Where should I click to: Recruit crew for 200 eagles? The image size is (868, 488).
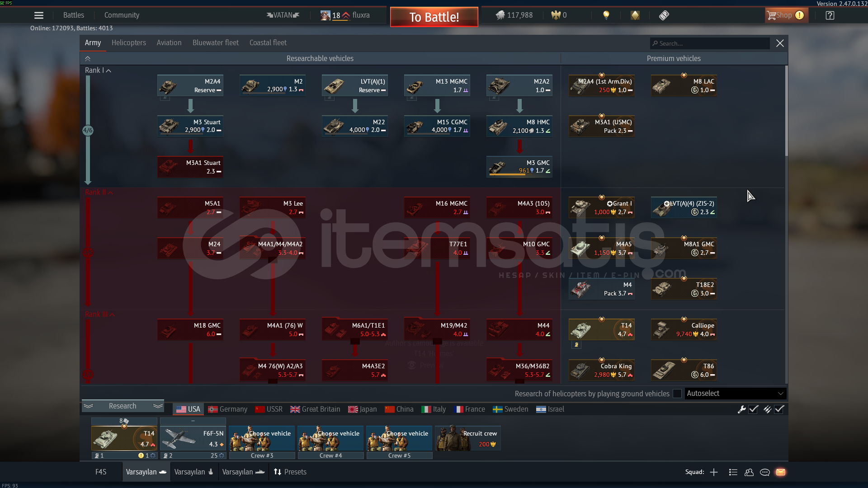click(x=468, y=438)
